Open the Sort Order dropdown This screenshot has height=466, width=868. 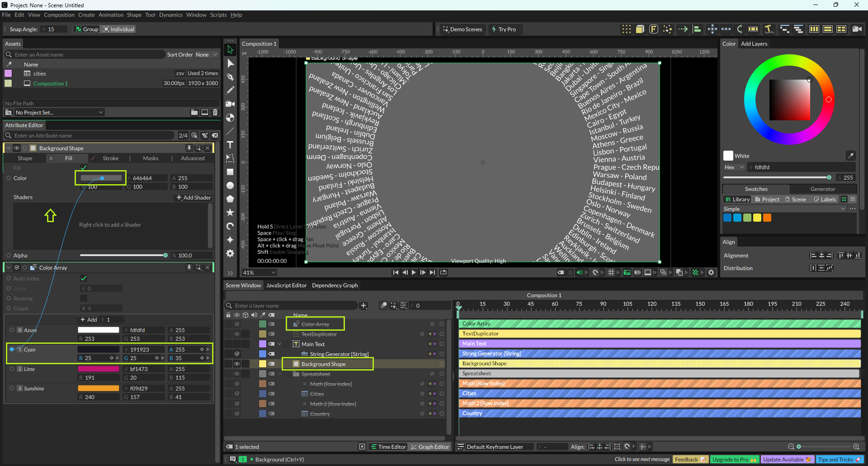(x=206, y=55)
